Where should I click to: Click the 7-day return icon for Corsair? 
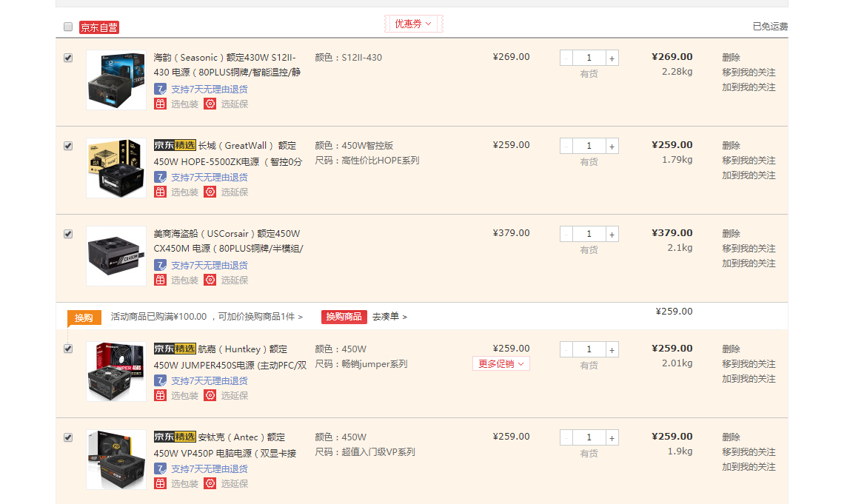pyautogui.click(x=160, y=265)
